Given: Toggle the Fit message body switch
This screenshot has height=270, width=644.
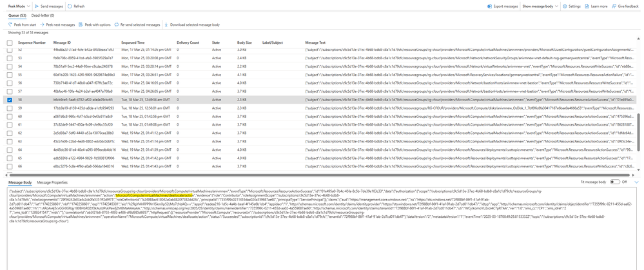Looking at the screenshot, I should point(615,182).
